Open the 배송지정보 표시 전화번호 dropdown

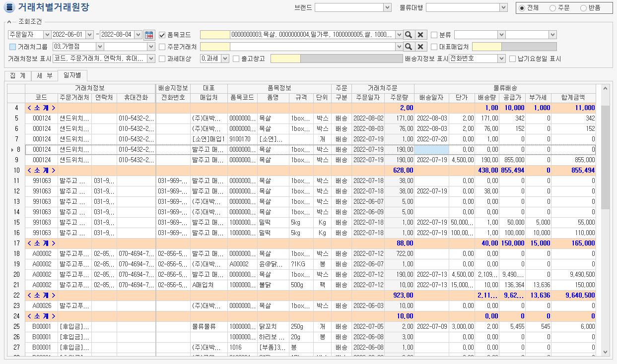click(x=501, y=59)
